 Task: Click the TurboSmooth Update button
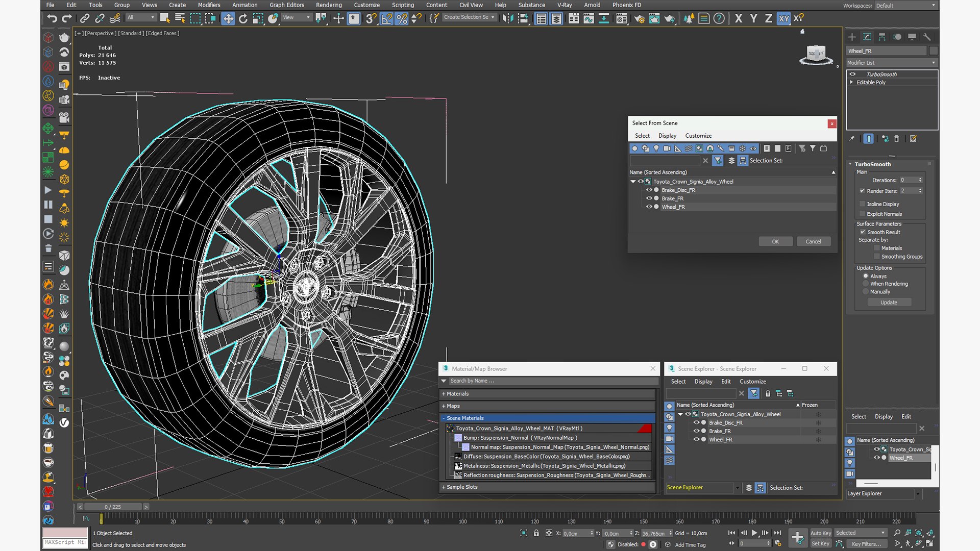(889, 303)
